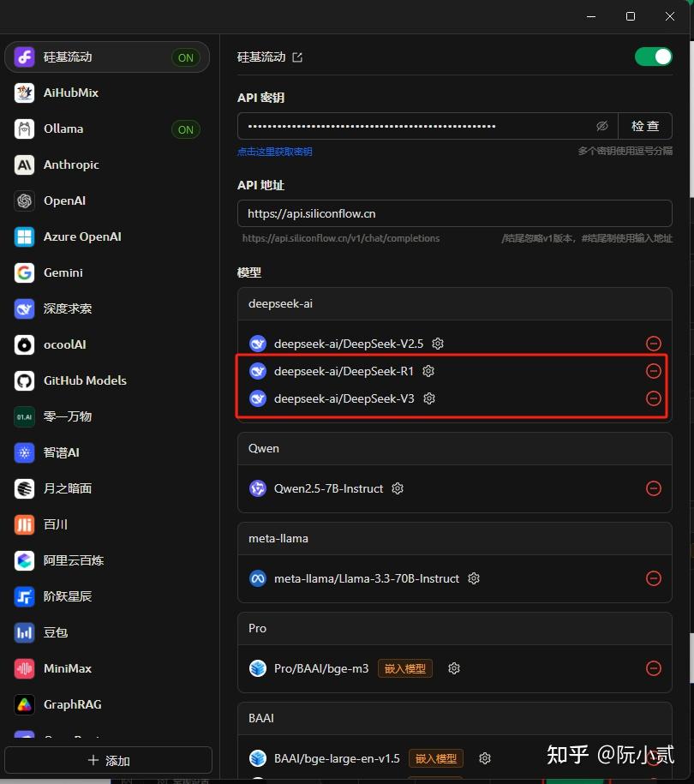Image resolution: width=694 pixels, height=784 pixels.
Task: Show API key with eye icon
Action: (602, 126)
